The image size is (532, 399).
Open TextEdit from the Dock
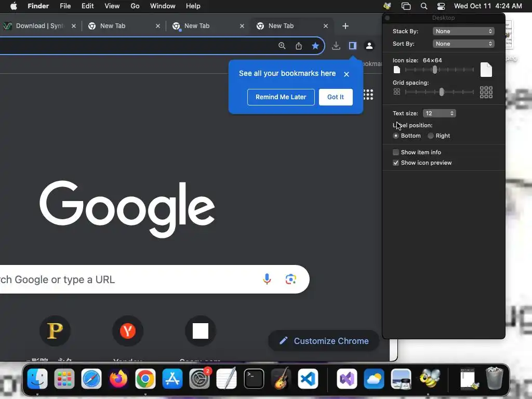227,379
